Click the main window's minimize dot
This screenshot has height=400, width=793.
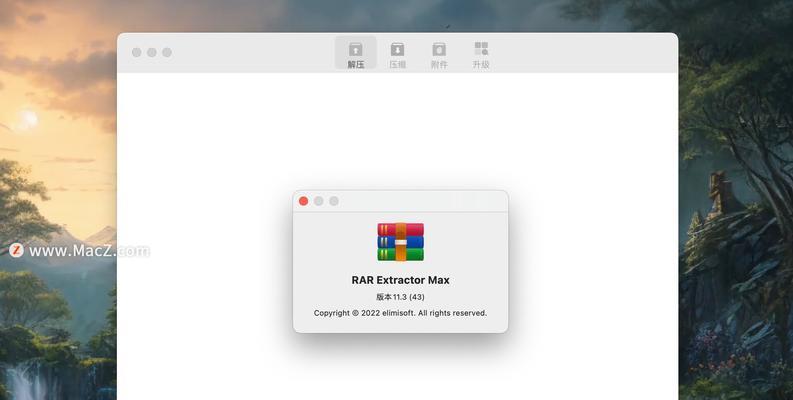coord(152,53)
